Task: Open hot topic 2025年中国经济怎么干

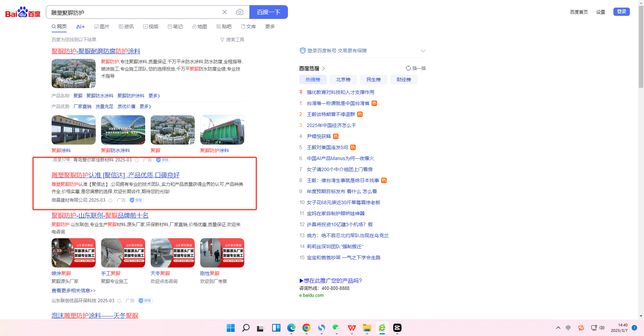Action: 331,125
